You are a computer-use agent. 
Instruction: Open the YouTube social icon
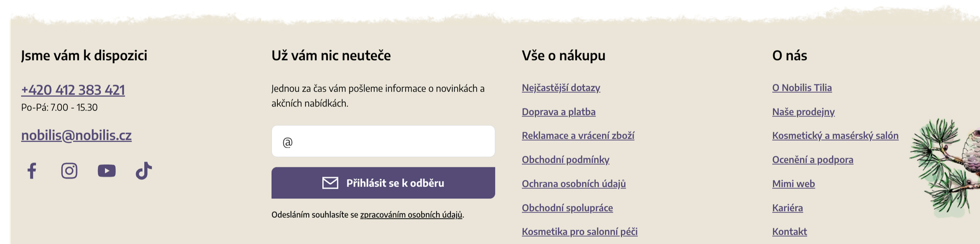click(x=106, y=171)
